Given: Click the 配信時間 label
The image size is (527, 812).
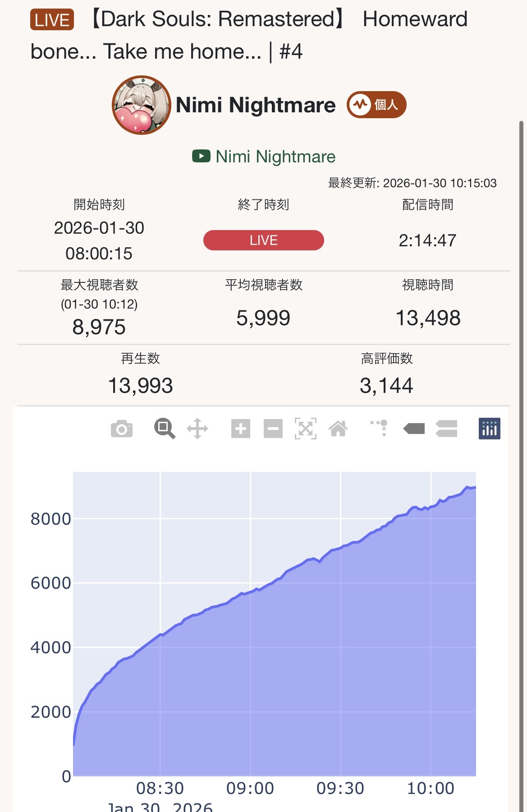Looking at the screenshot, I should [428, 204].
